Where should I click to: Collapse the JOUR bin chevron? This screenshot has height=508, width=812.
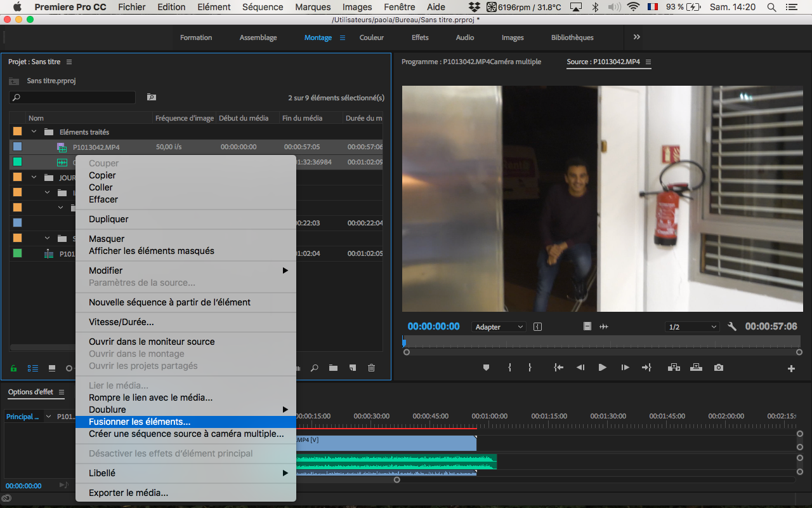tap(34, 177)
